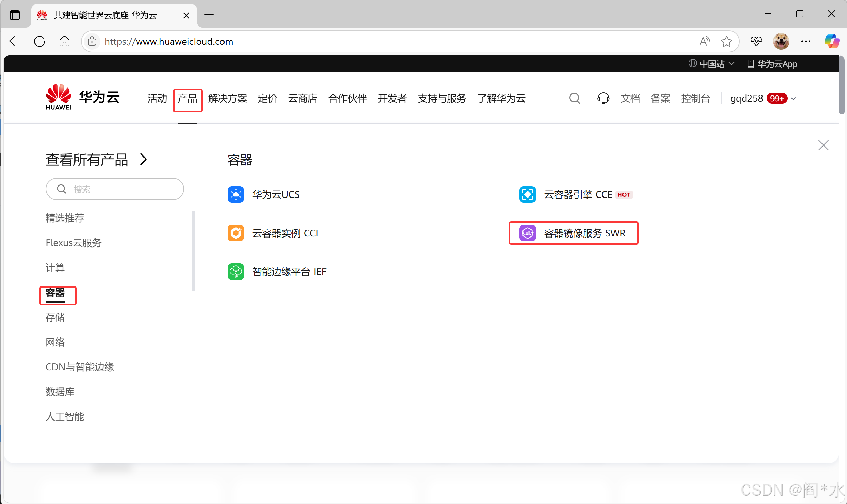Image resolution: width=847 pixels, height=504 pixels.
Task: Click the container instance CCI icon
Action: tap(236, 233)
